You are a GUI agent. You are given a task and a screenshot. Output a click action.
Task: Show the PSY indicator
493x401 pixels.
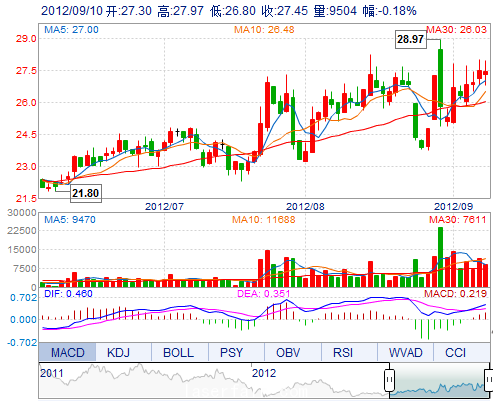coord(232,352)
